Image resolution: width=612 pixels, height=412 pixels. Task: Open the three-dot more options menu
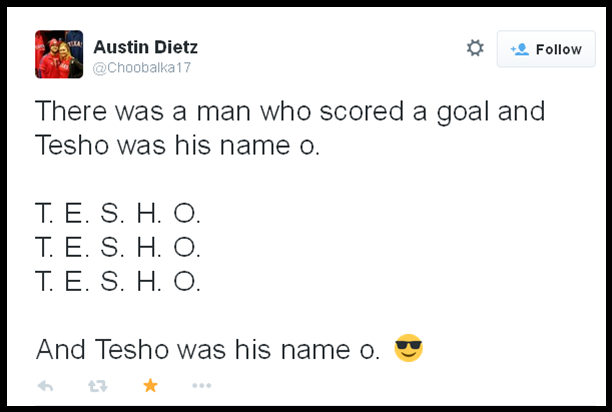(201, 385)
